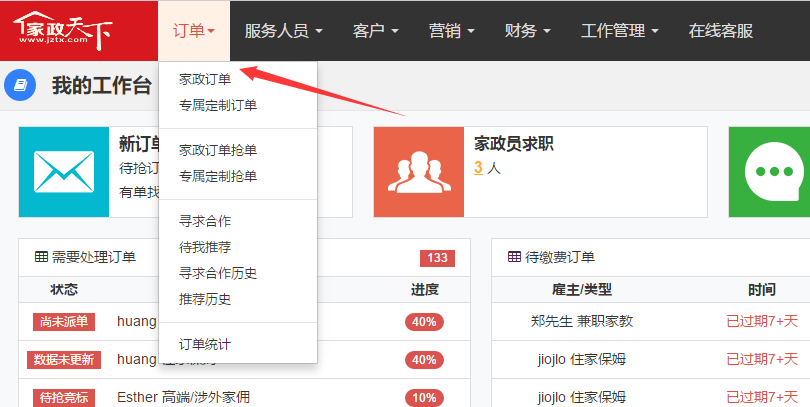
Task: Click the green chat bubble icon
Action: pos(774,172)
